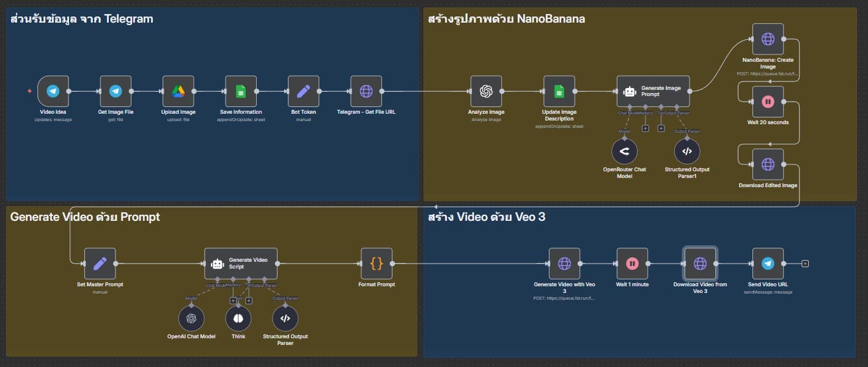
Task: Select the Wait 20 seconds node
Action: click(768, 102)
